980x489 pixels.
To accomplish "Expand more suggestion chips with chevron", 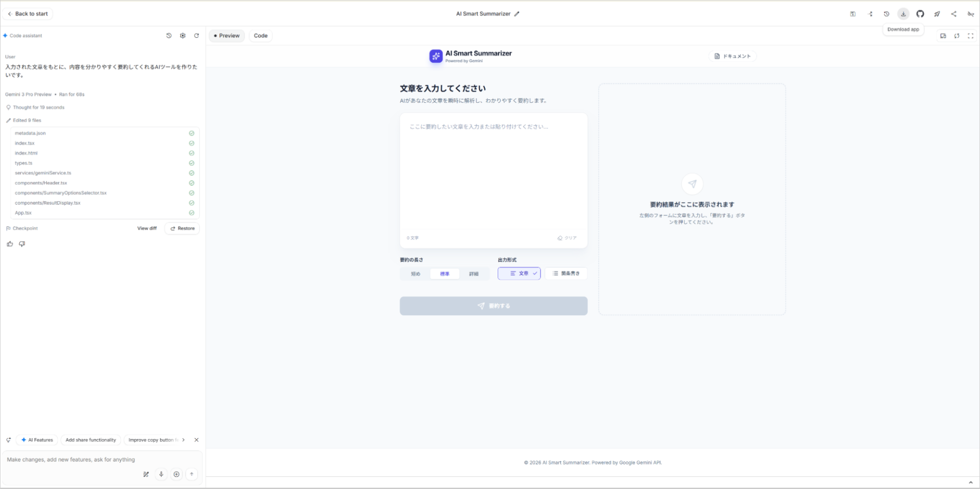I will 184,440.
